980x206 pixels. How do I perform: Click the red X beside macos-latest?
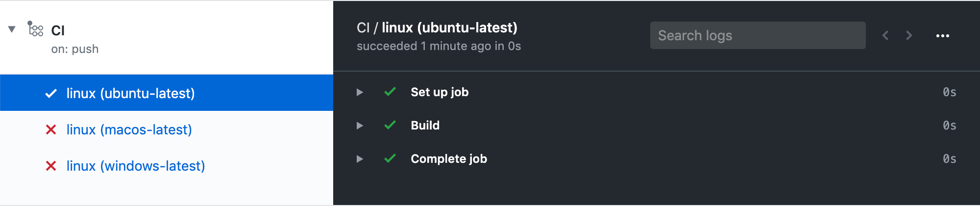(51, 129)
